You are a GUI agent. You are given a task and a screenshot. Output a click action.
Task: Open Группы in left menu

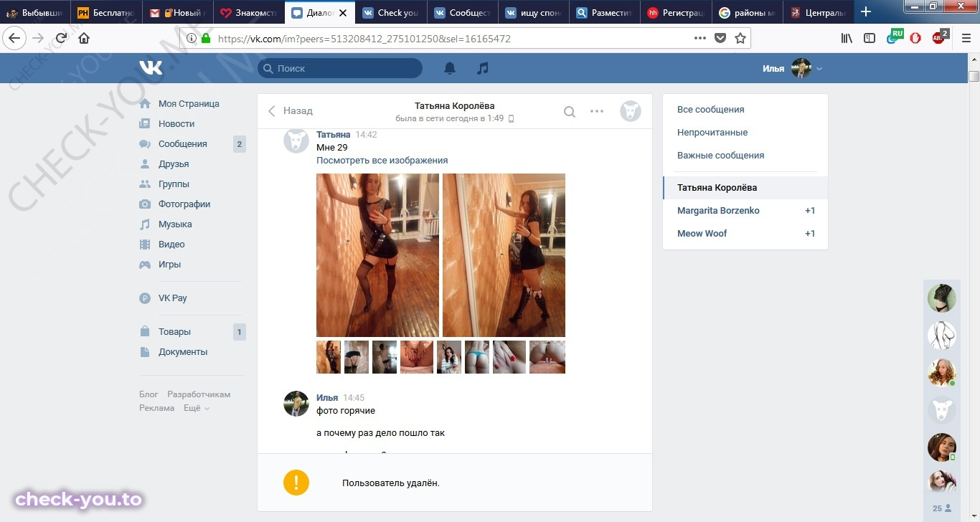tap(174, 184)
